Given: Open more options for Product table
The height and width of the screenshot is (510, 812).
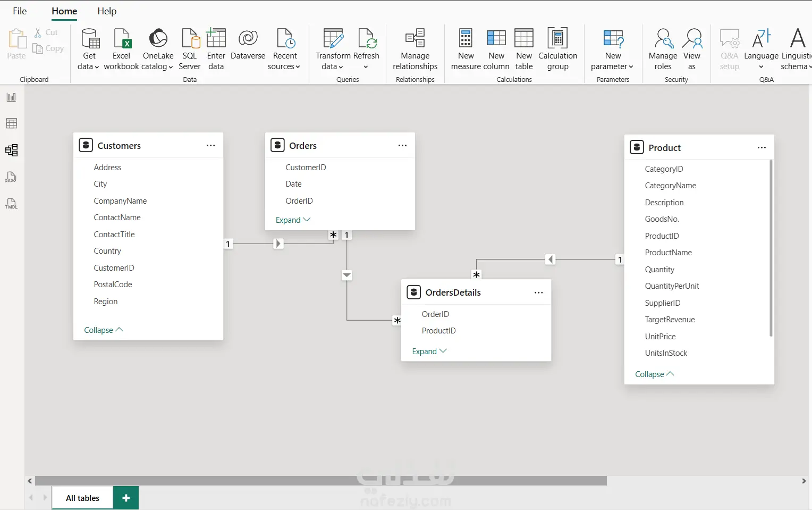Looking at the screenshot, I should click(762, 148).
